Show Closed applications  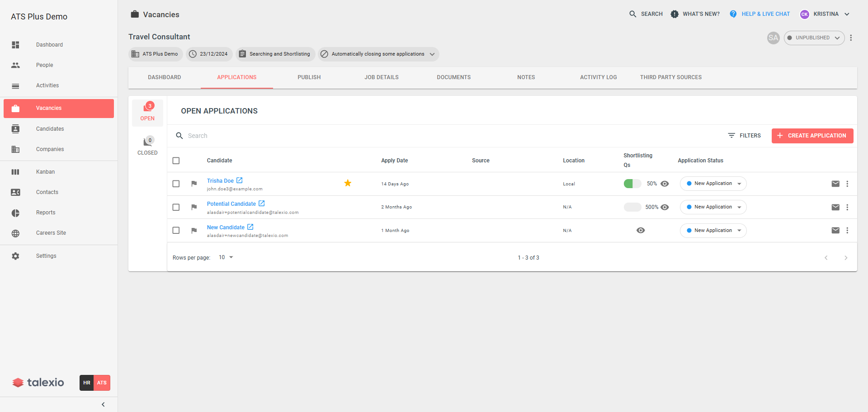click(147, 146)
